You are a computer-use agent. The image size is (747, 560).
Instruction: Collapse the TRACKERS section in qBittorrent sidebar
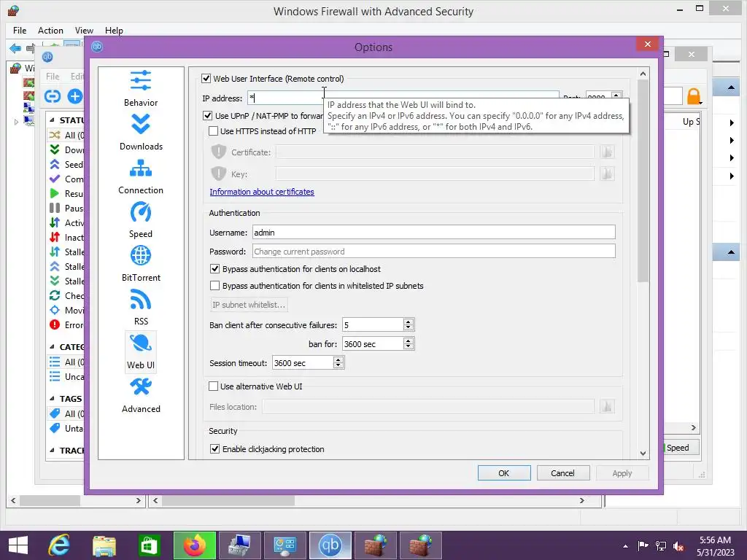pyautogui.click(x=52, y=450)
